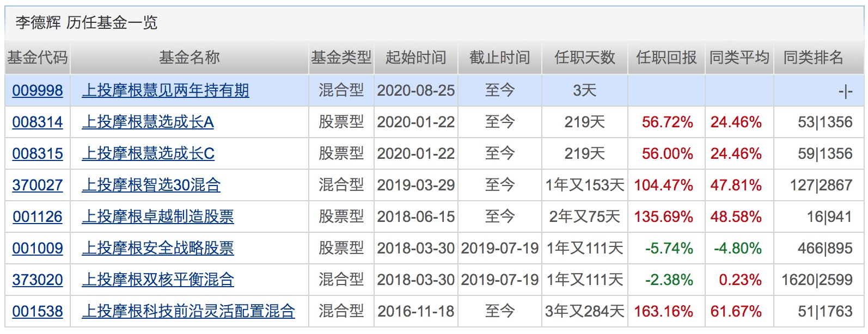Select return value 135.69%
The image size is (868, 334).
coord(663,217)
